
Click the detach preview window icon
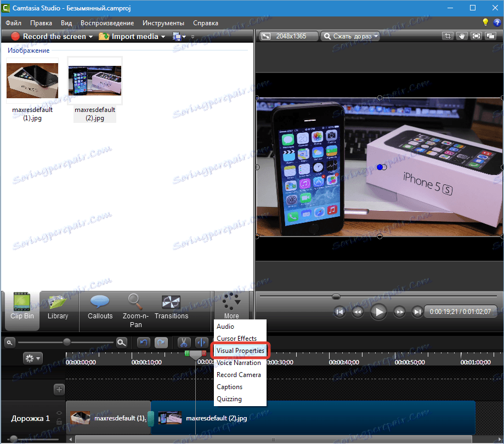(x=490, y=36)
